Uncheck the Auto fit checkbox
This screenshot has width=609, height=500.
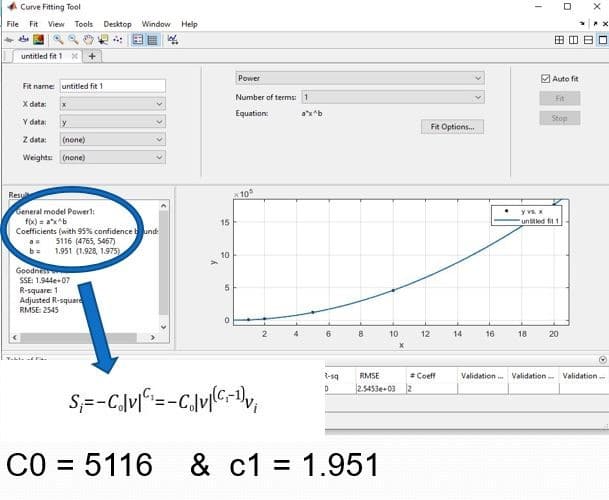pos(545,78)
